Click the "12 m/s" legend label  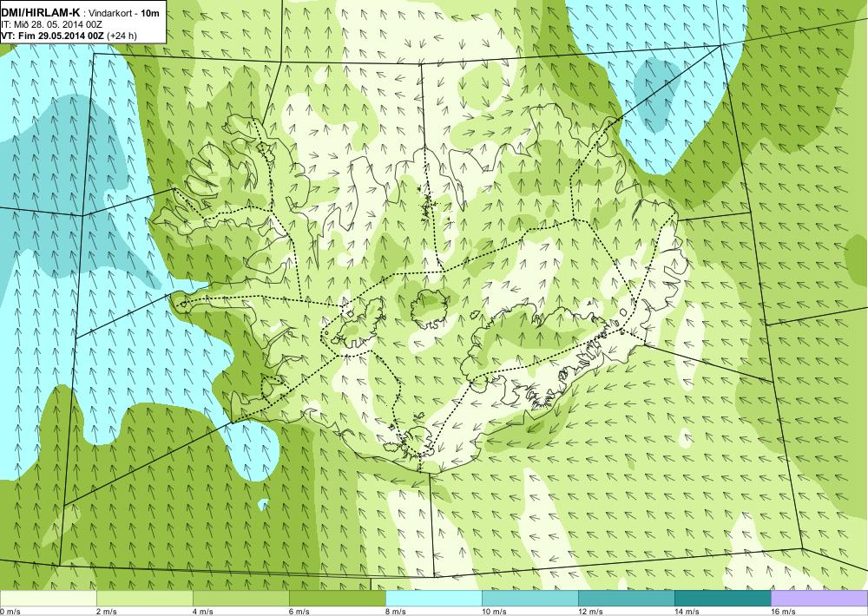(590, 612)
